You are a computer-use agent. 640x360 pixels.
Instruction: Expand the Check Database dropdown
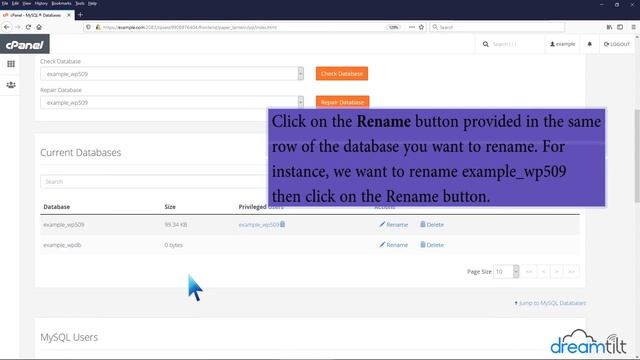tap(301, 74)
